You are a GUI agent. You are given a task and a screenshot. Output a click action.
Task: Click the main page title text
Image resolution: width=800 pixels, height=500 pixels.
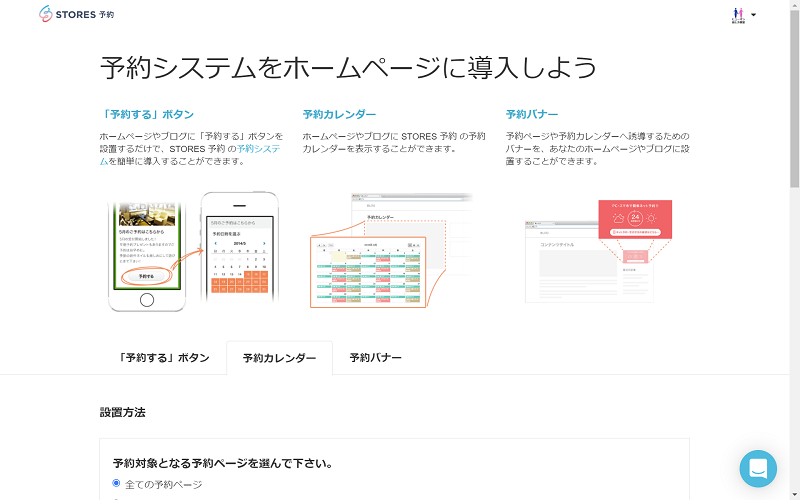click(348, 67)
